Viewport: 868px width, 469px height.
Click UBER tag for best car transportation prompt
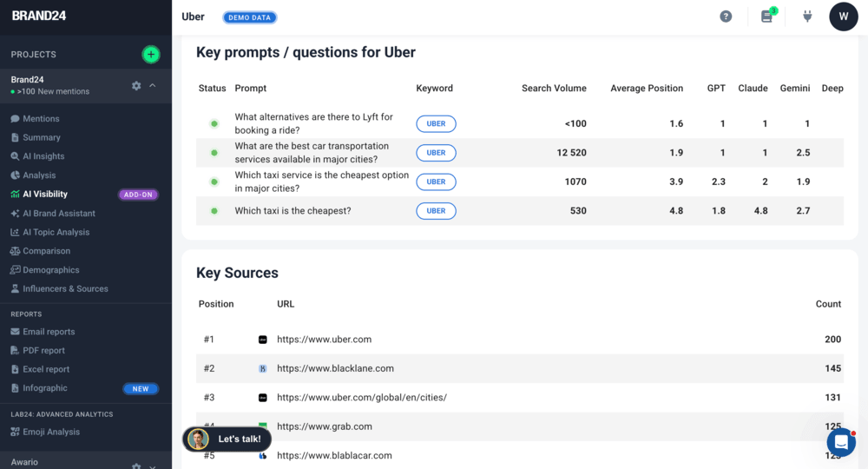click(437, 153)
